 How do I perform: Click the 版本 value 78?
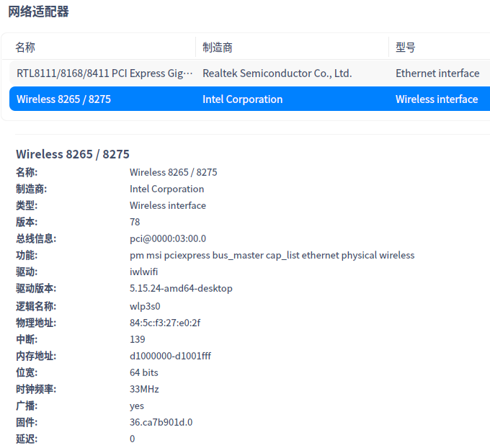tap(135, 222)
